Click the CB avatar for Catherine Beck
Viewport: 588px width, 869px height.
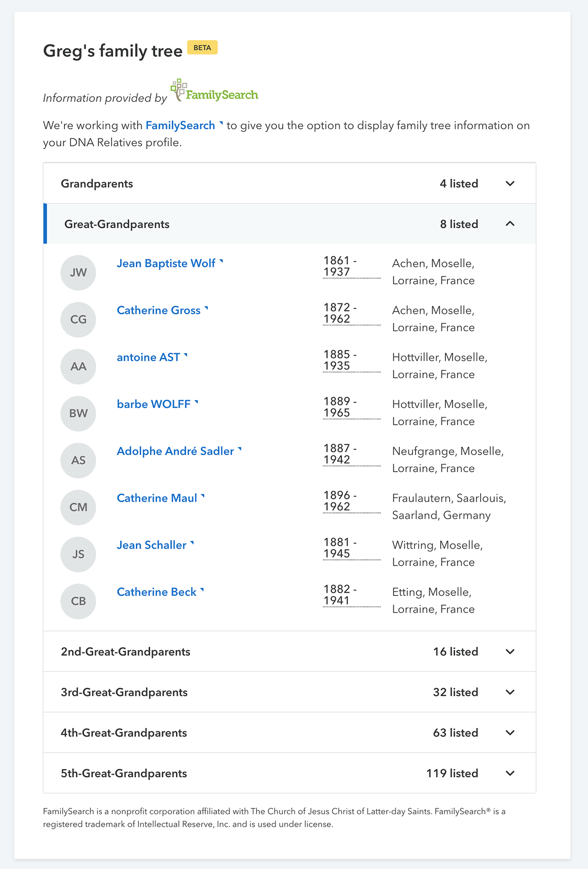pyautogui.click(x=78, y=601)
